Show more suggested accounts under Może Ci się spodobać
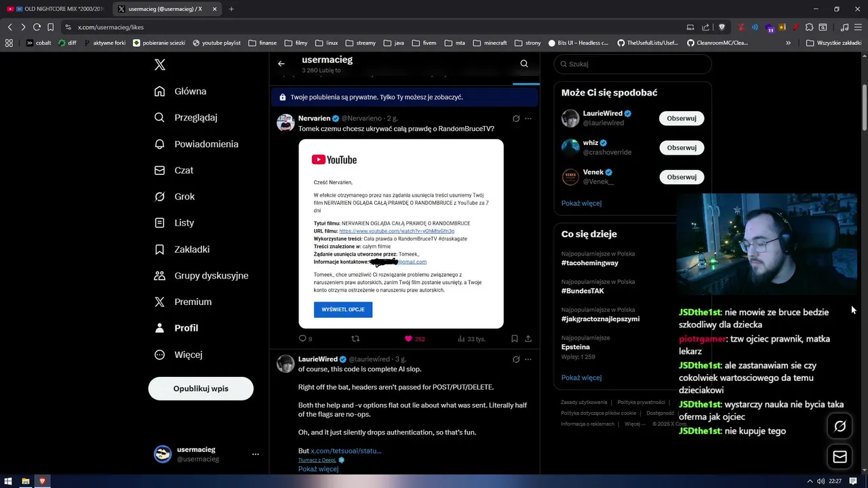 pos(581,203)
